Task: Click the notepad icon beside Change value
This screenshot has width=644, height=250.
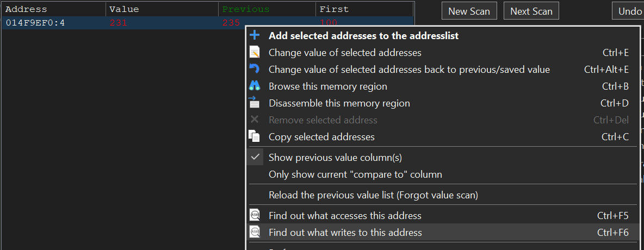Action: (255, 53)
